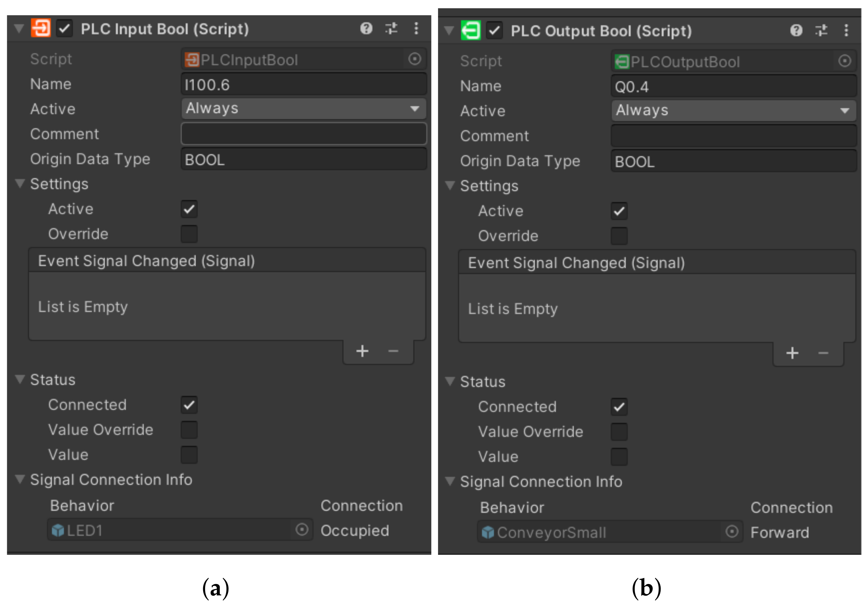Collapse the PLC Output Bool component header
The image size is (868, 608).
pyautogui.click(x=449, y=31)
